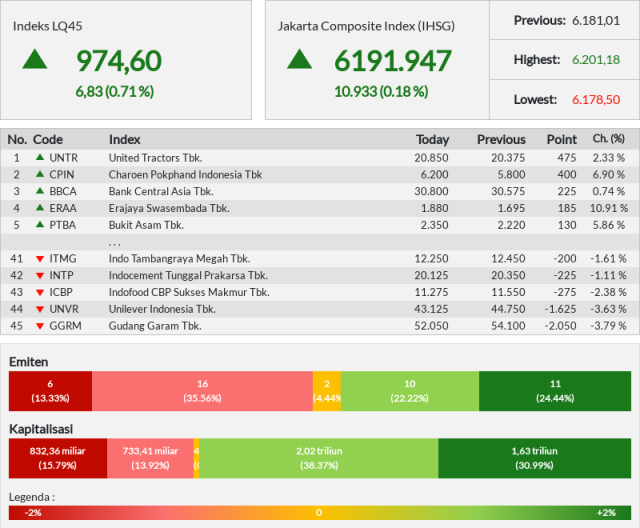Click the up triangle next to PTBA

(x=40, y=224)
